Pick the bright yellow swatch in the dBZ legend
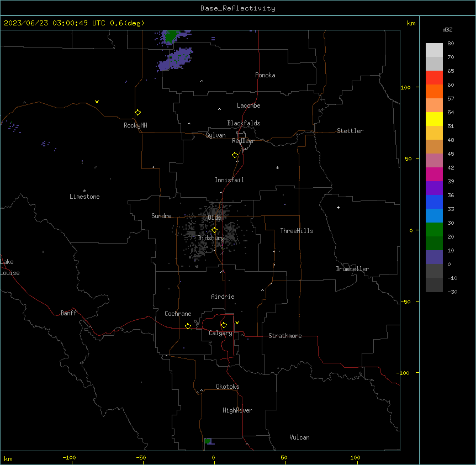Screen dimensions: 476x465 click(434, 119)
